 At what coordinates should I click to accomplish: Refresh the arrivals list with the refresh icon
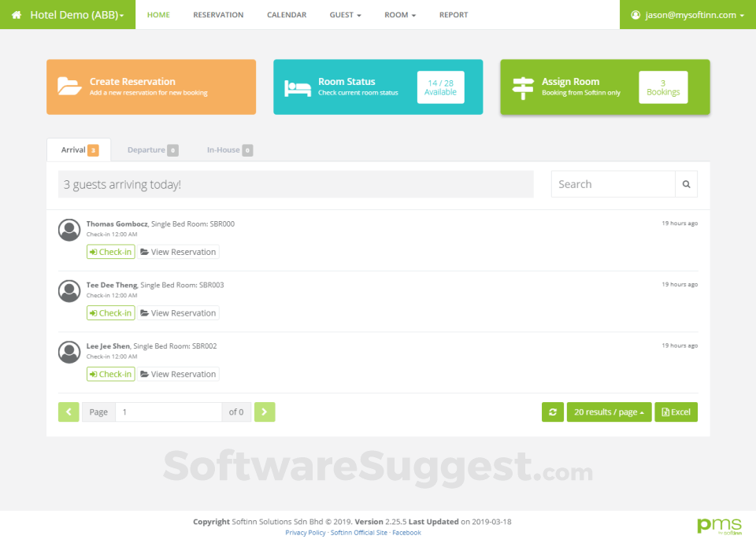(x=552, y=412)
